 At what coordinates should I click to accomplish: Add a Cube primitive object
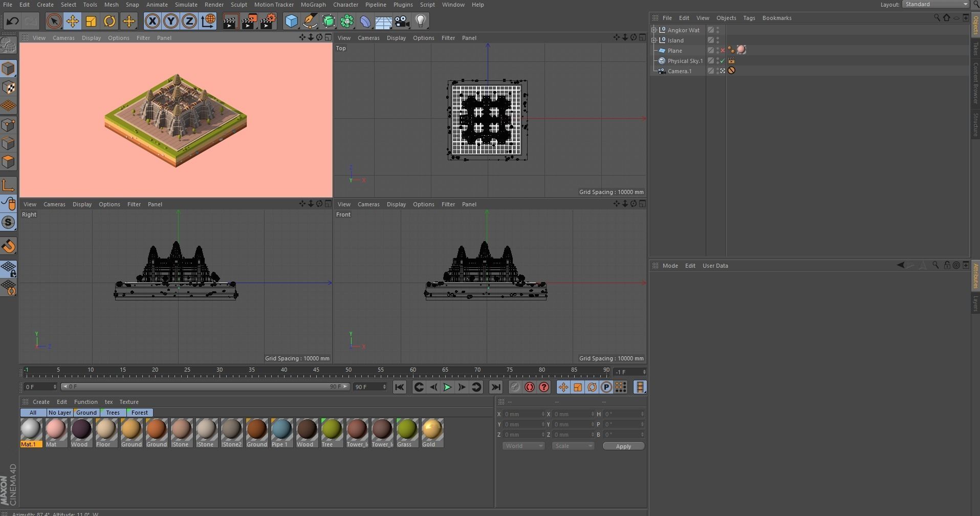291,21
